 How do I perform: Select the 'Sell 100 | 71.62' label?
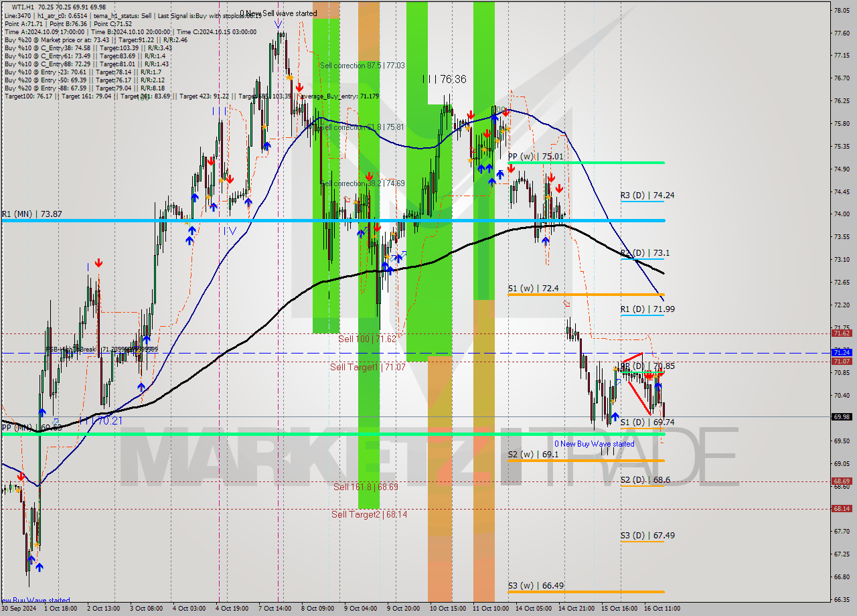point(368,339)
